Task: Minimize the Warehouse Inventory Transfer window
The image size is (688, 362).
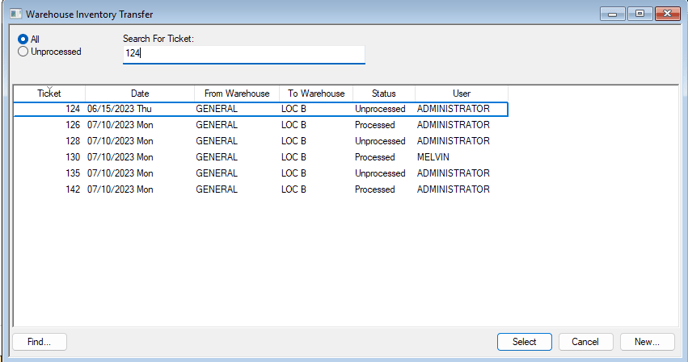Action: point(613,14)
